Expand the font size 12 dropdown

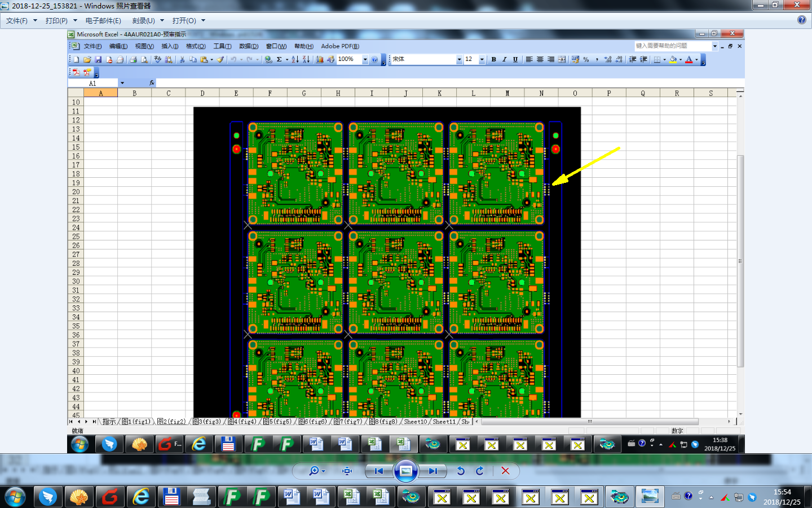(482, 59)
